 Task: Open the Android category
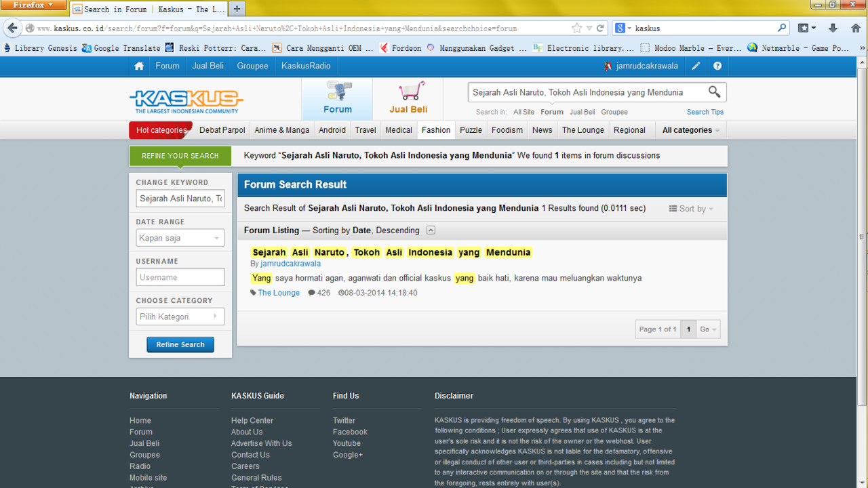click(x=332, y=130)
